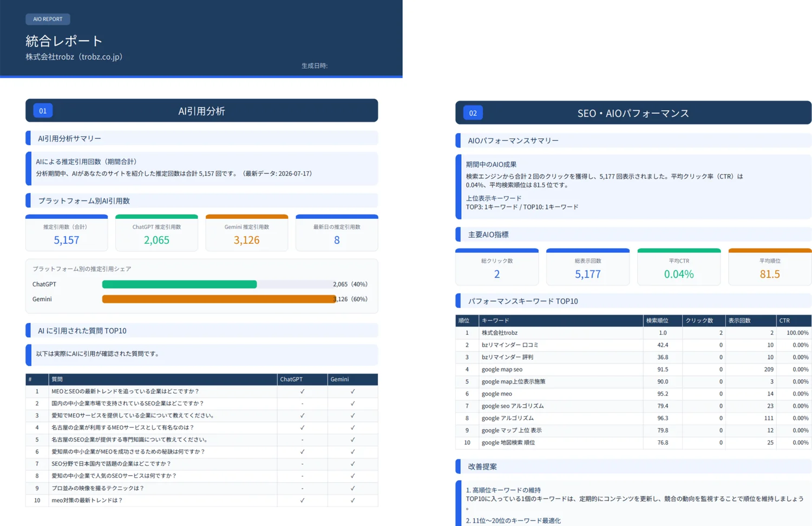The image size is (812, 526).
Task: Select question SEO分野で日本国内で話題の企業はどこですか？
Action: (112, 464)
